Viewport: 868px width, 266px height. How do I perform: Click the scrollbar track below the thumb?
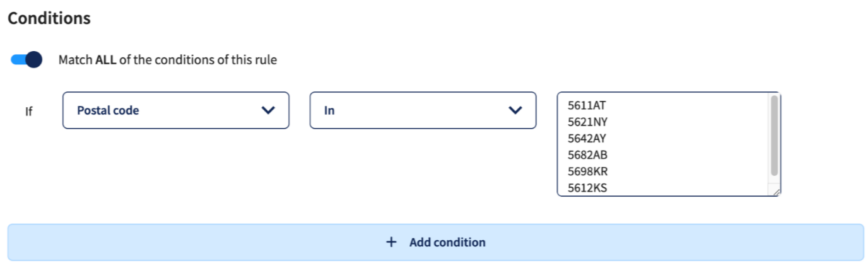775,181
